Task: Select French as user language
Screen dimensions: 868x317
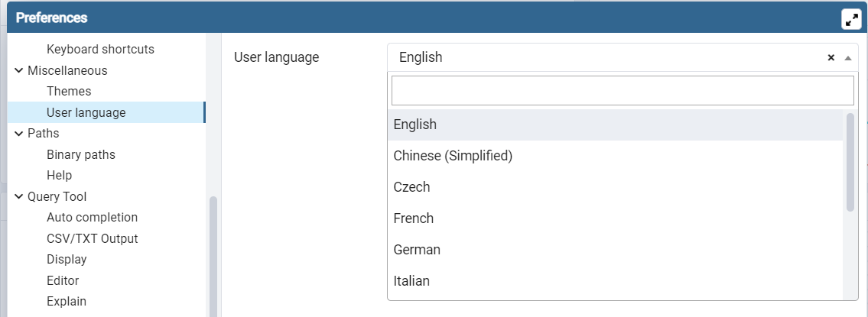Action: tap(615, 218)
